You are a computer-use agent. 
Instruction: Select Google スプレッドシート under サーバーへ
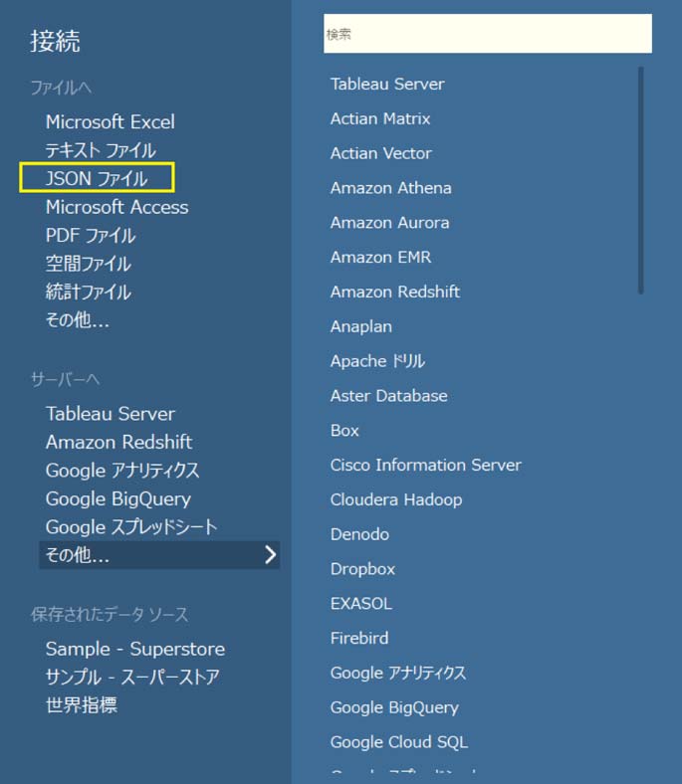131,526
